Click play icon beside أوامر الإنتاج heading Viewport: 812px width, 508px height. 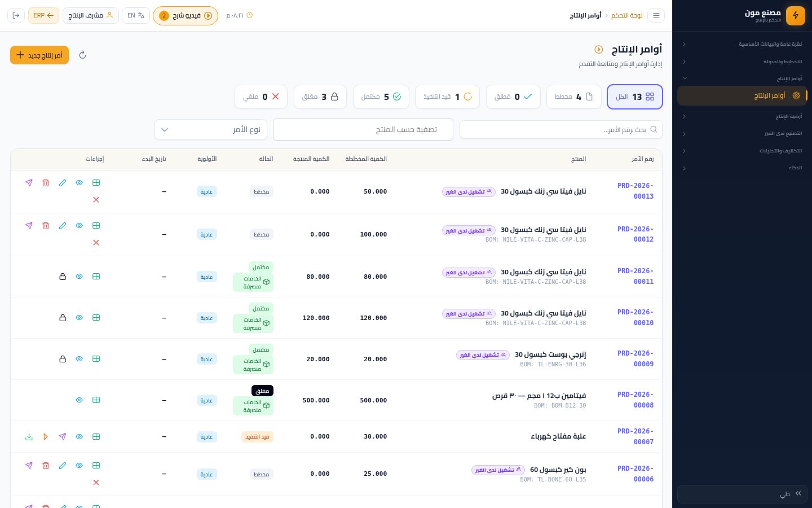click(x=599, y=50)
